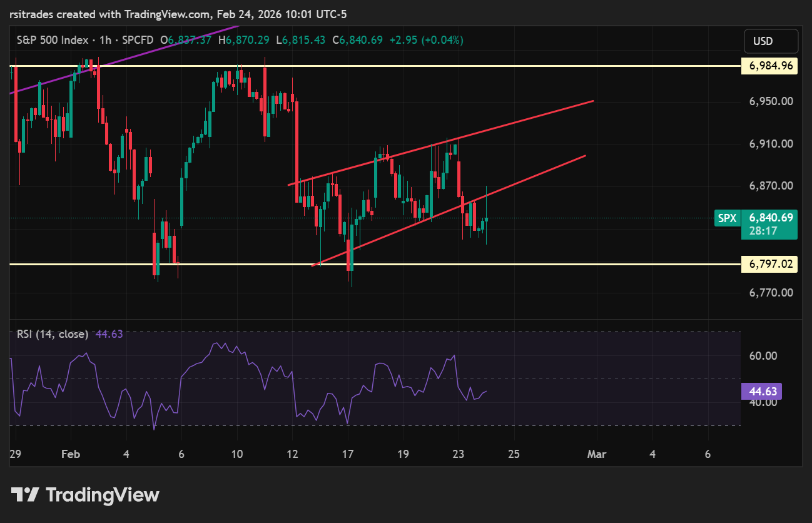Click the 29 date label on the time axis
This screenshot has height=523, width=812.
point(16,454)
